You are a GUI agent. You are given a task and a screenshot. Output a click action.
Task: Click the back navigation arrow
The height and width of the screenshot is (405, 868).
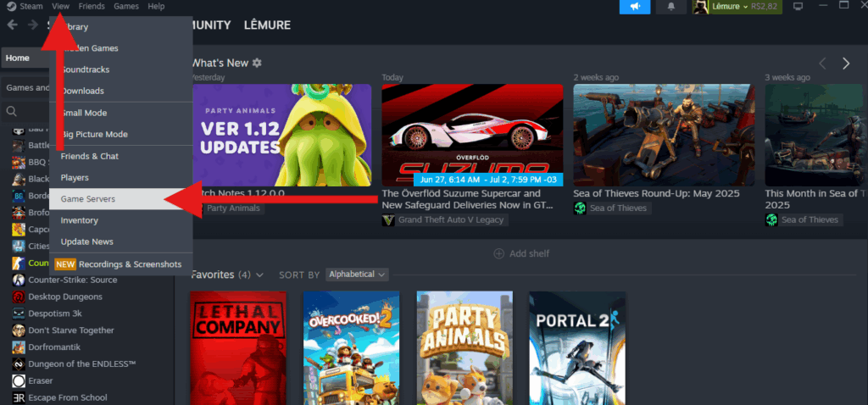tap(12, 25)
